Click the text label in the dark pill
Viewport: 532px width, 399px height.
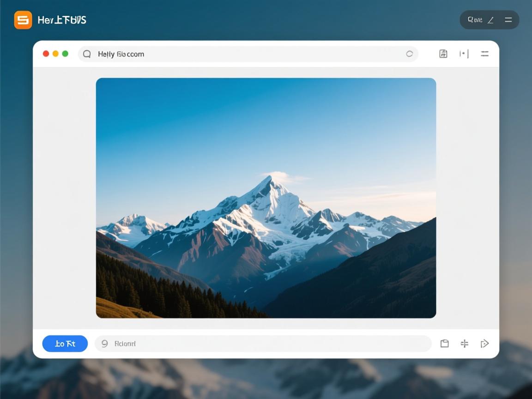click(x=475, y=20)
